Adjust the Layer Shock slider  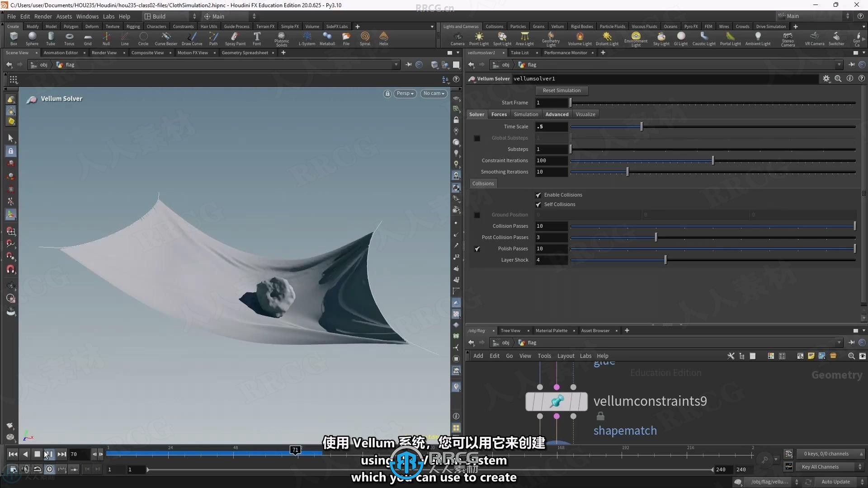point(665,260)
